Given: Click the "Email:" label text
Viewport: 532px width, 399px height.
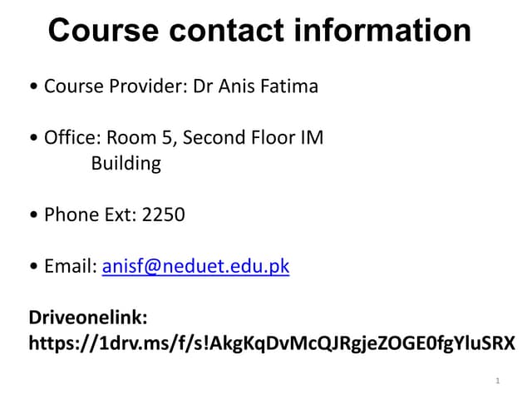Looking at the screenshot, I should pyautogui.click(x=71, y=267).
